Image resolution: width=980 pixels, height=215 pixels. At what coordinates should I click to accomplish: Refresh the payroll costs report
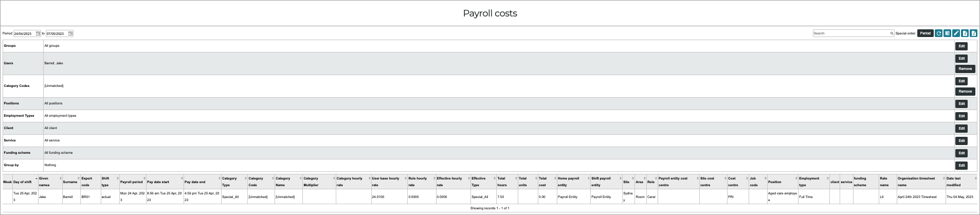click(x=938, y=33)
